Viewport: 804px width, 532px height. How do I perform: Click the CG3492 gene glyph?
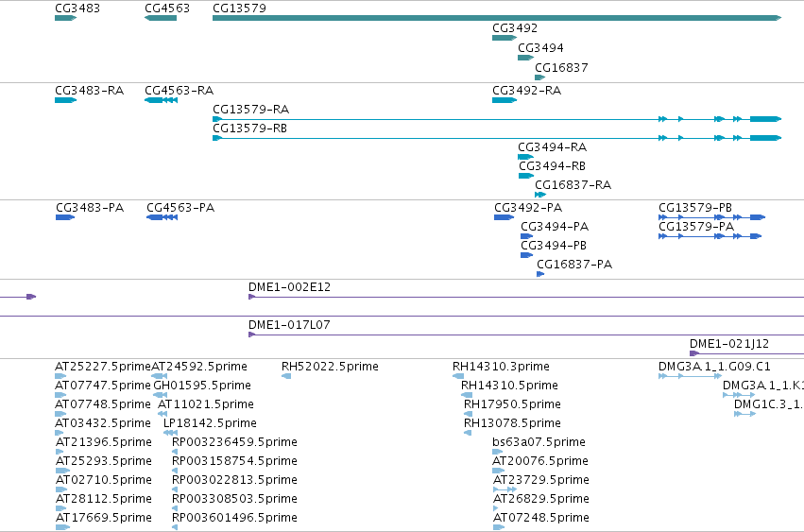[505, 38]
